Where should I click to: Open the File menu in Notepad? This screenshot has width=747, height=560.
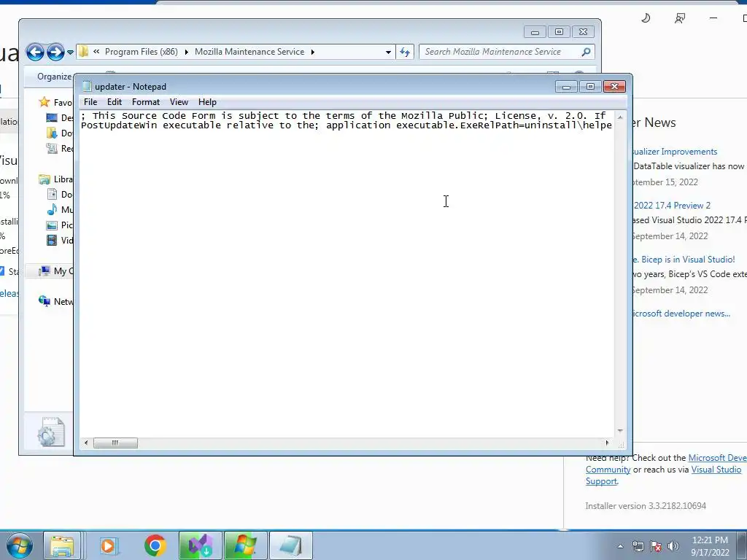tap(90, 102)
